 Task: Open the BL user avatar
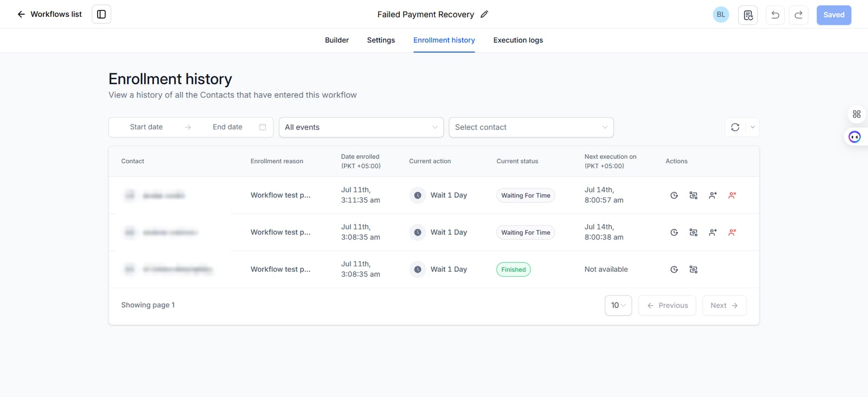(x=721, y=15)
